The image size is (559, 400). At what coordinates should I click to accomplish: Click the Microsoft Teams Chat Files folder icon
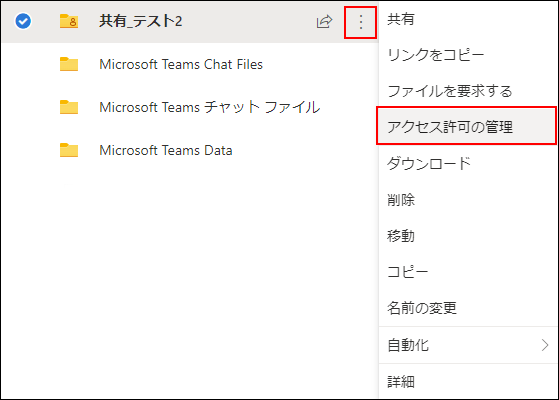[69, 64]
